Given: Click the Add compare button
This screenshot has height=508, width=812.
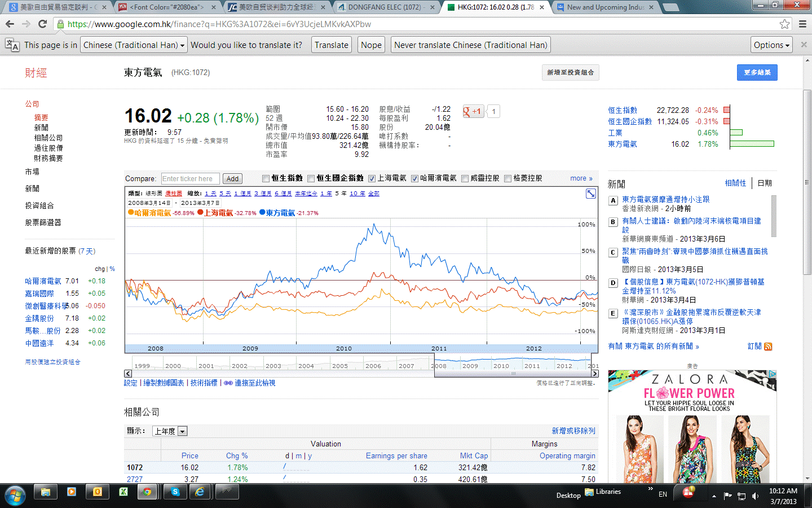Looking at the screenshot, I should tap(232, 179).
